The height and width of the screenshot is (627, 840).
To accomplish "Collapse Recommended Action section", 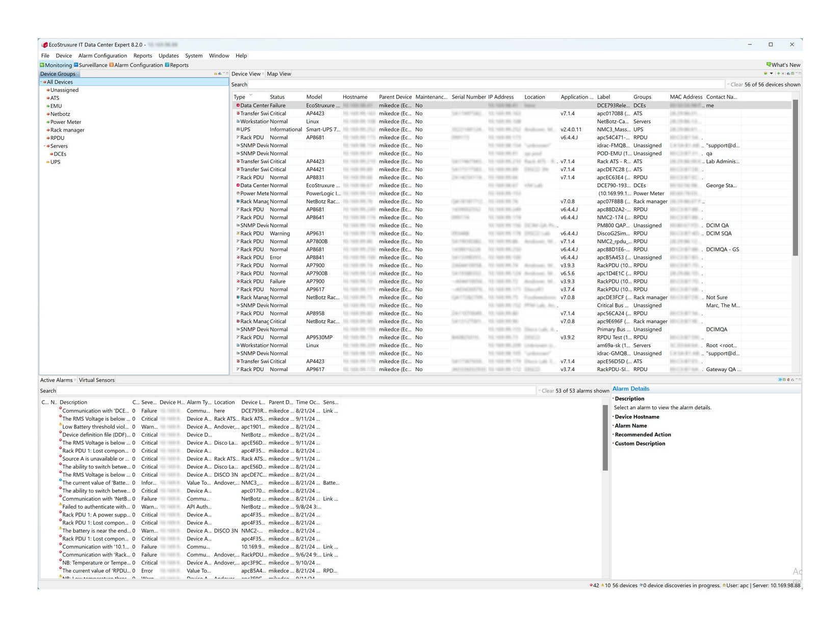I will click(613, 435).
